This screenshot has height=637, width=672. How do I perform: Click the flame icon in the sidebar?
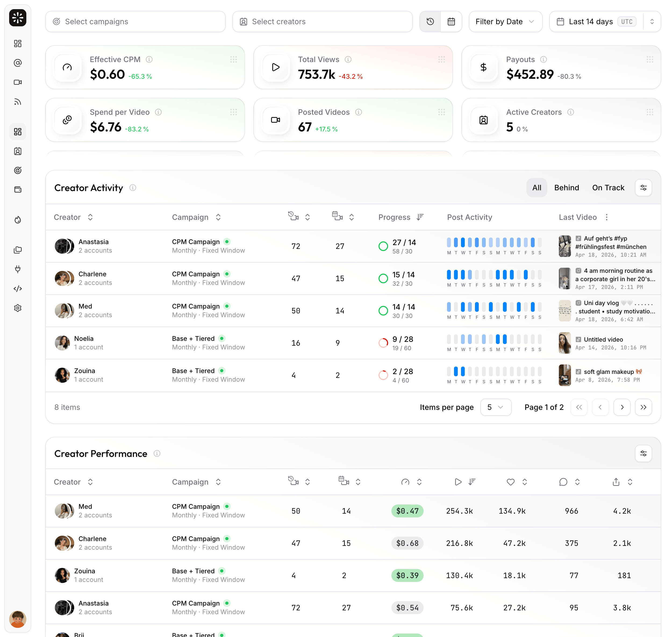[x=18, y=220]
